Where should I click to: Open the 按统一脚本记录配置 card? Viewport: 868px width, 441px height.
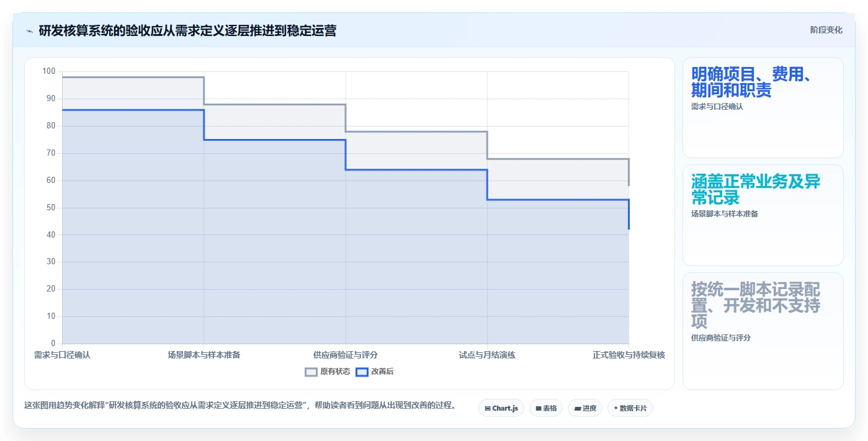pyautogui.click(x=763, y=331)
